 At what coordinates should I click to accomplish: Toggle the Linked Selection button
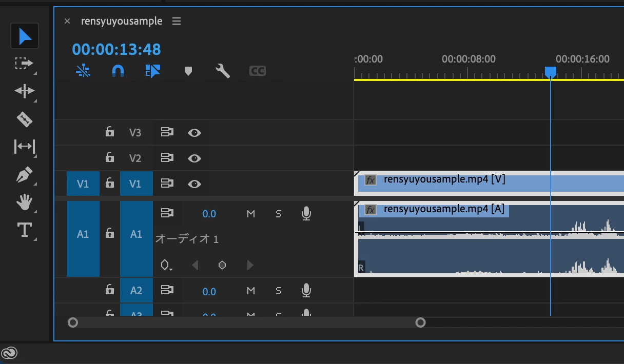click(x=153, y=71)
